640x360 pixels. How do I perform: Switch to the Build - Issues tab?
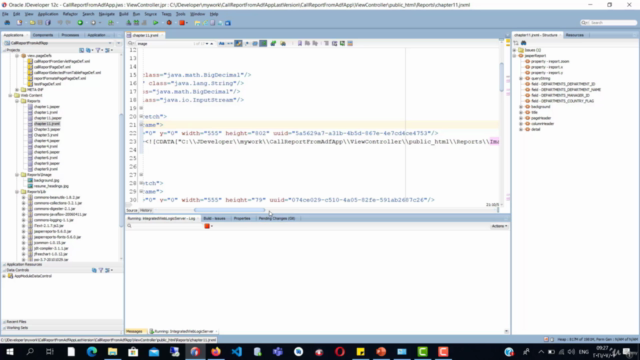point(214,218)
